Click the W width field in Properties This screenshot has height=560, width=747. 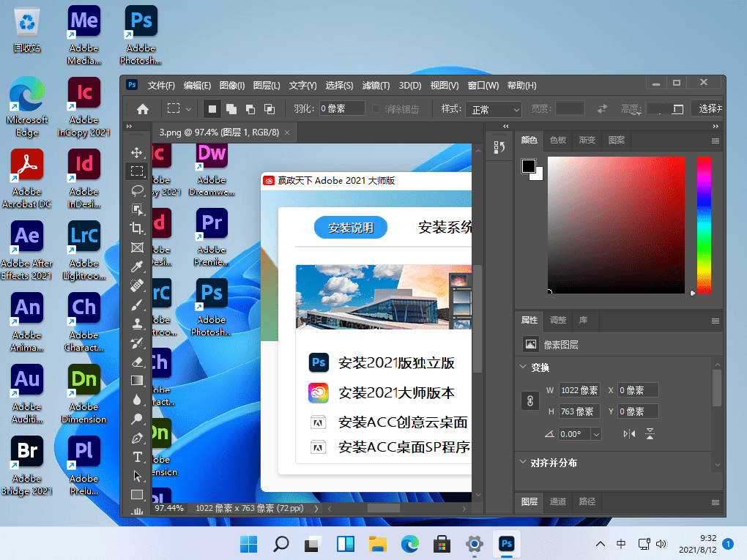(x=579, y=390)
